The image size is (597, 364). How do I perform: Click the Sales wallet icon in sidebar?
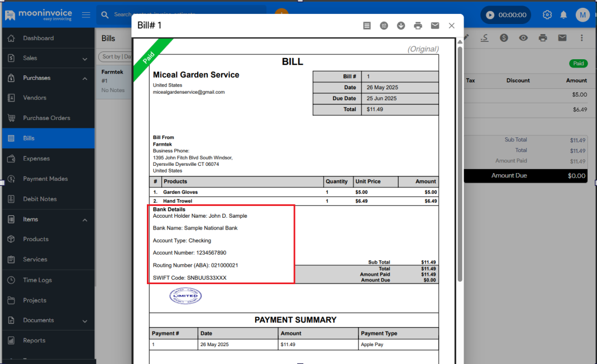[x=11, y=58]
